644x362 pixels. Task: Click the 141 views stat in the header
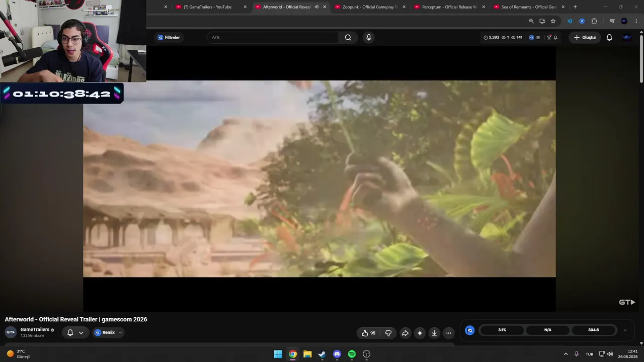517,37
